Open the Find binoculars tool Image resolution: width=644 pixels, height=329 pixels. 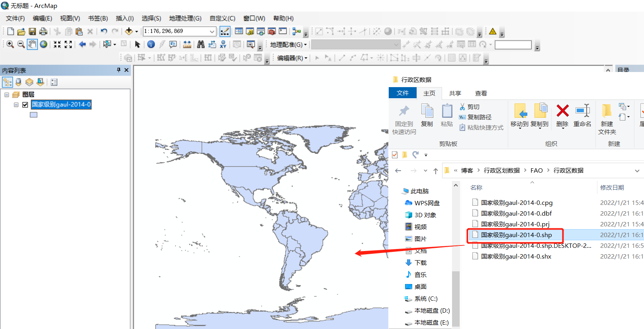click(201, 44)
